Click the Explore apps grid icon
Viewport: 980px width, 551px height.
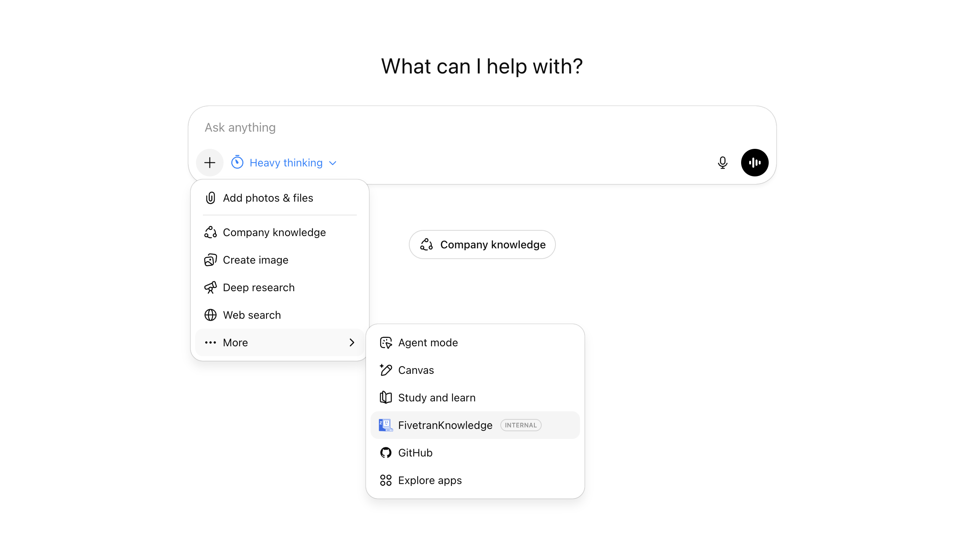[x=385, y=480]
